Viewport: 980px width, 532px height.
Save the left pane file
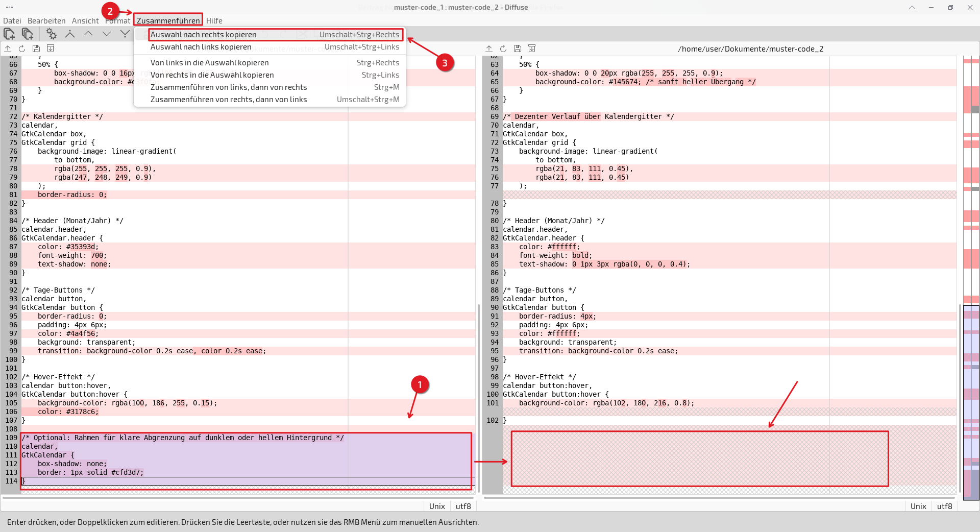36,49
